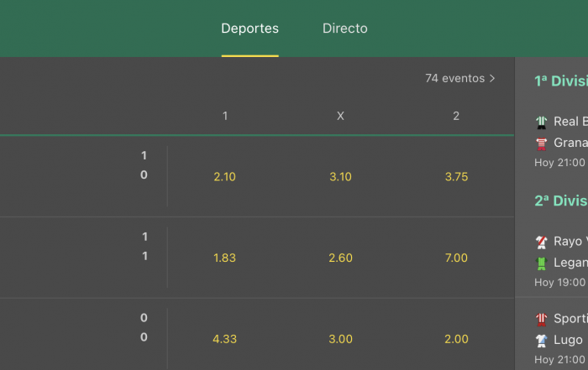This screenshot has width=588, height=370.
Task: Open the 2ª División league heading
Action: (561, 201)
